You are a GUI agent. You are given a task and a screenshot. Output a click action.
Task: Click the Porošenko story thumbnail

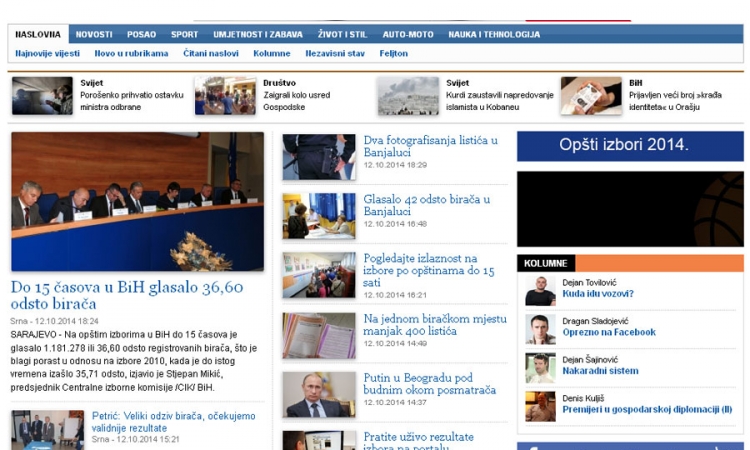point(42,96)
